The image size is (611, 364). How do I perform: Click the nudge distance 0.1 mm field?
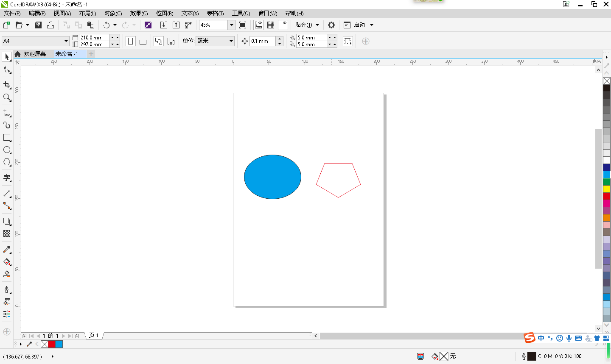point(263,41)
